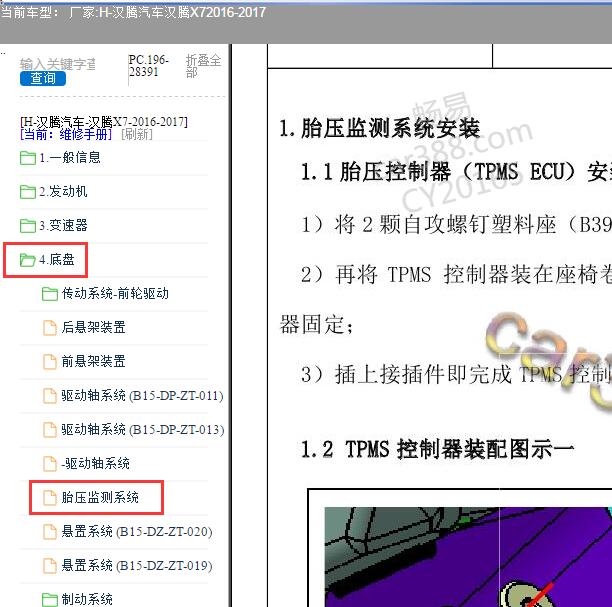Image resolution: width=612 pixels, height=607 pixels.
Task: Expand the 1.一般信息 tree node
Action: (69, 158)
